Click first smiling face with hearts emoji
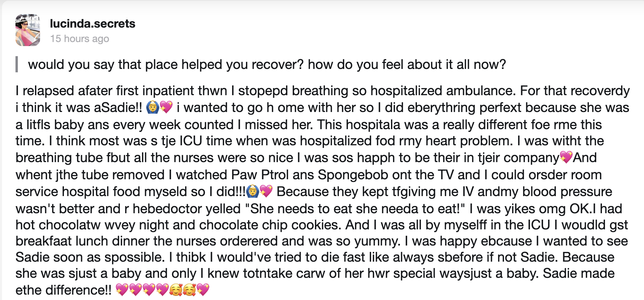The image size is (644, 300). [x=176, y=290]
